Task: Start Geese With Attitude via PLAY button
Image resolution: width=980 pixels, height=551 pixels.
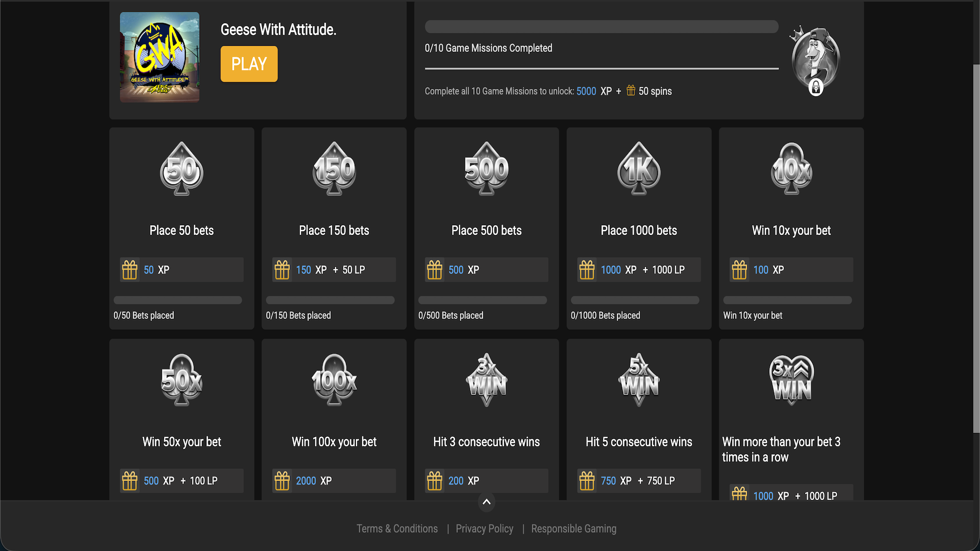Action: [249, 64]
